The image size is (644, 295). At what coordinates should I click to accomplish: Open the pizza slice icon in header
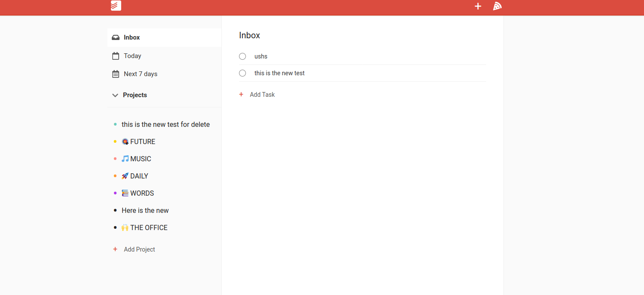(x=497, y=6)
